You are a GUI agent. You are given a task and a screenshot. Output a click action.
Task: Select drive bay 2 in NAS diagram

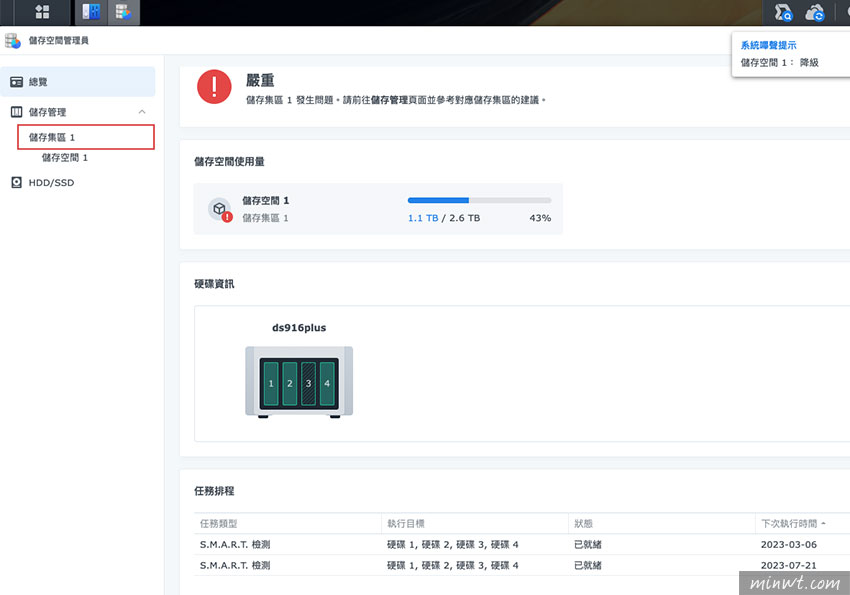point(290,383)
